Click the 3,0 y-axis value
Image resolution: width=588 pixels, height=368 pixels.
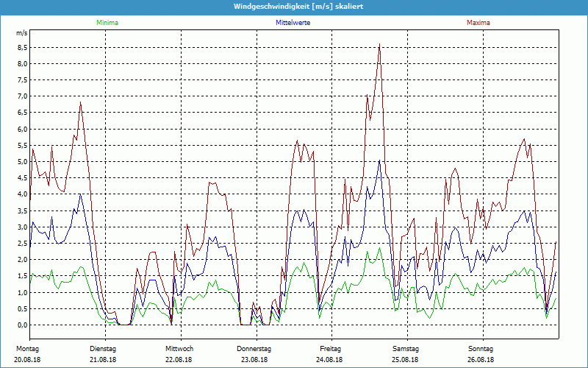[23, 227]
